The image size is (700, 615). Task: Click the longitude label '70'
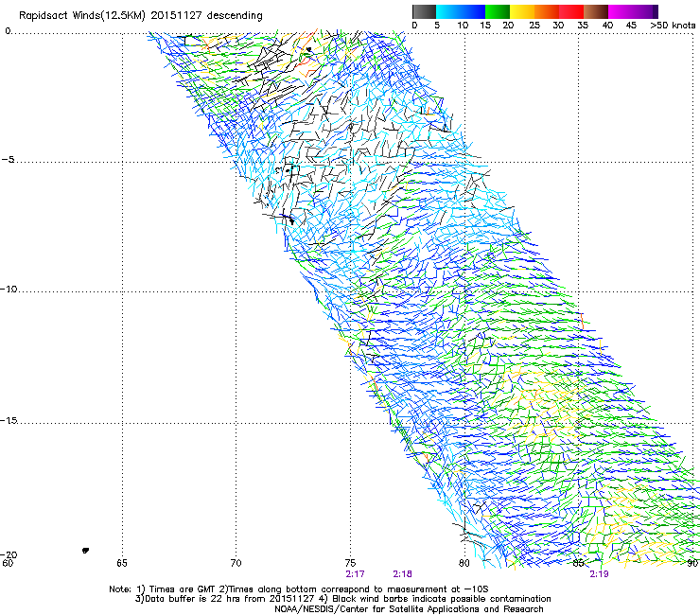[x=236, y=563]
